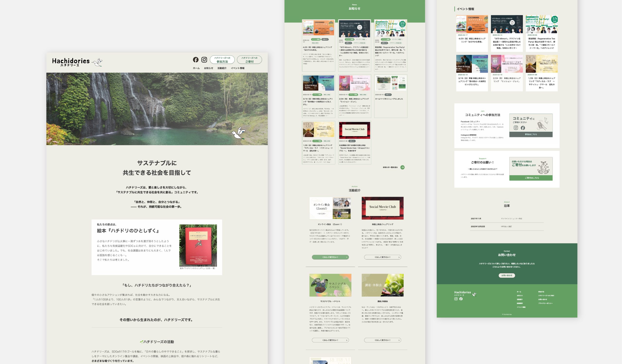Click the 活動紹介 link in the footer

(x=519, y=299)
